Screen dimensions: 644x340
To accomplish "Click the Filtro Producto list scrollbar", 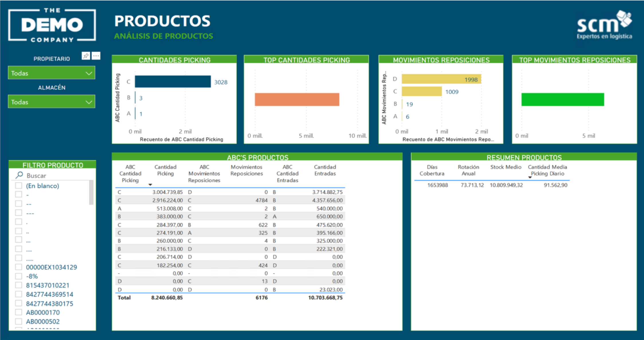I will click(91, 192).
